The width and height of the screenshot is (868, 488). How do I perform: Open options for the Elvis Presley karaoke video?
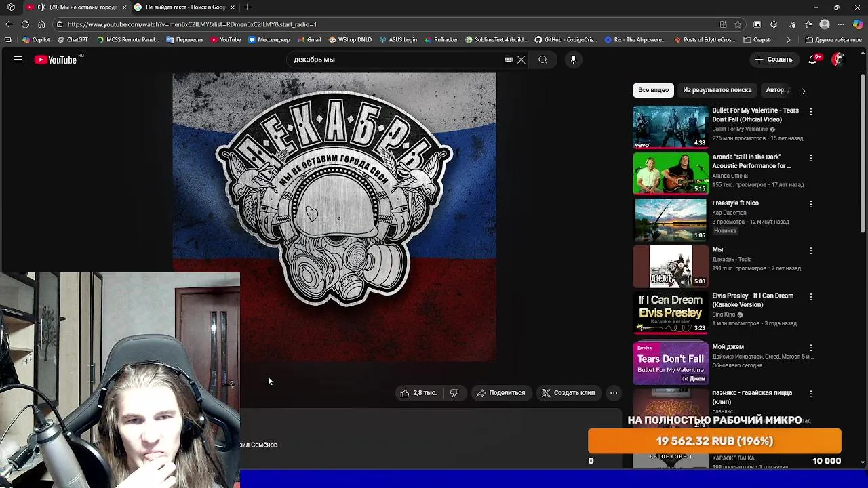click(x=811, y=297)
